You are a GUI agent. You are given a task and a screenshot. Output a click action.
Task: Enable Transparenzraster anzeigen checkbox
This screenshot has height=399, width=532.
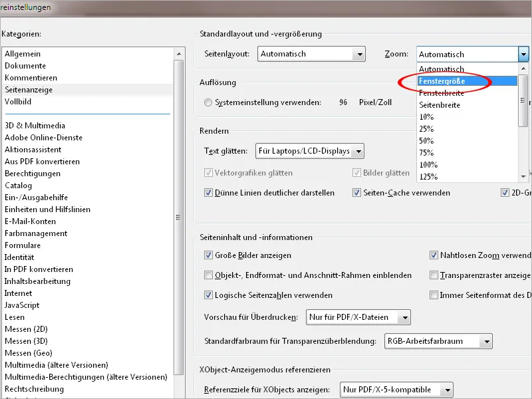434,275
